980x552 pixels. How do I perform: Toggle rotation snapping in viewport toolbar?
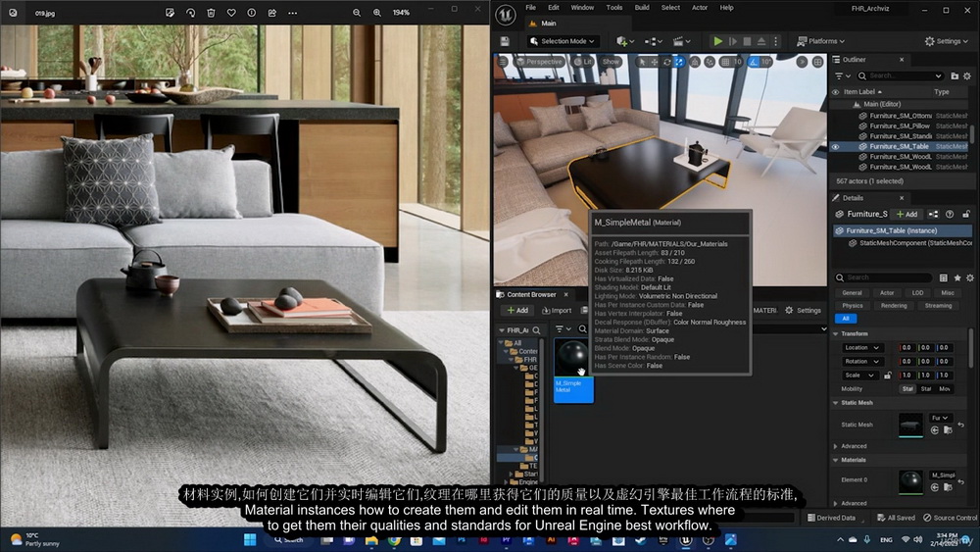coord(754,62)
